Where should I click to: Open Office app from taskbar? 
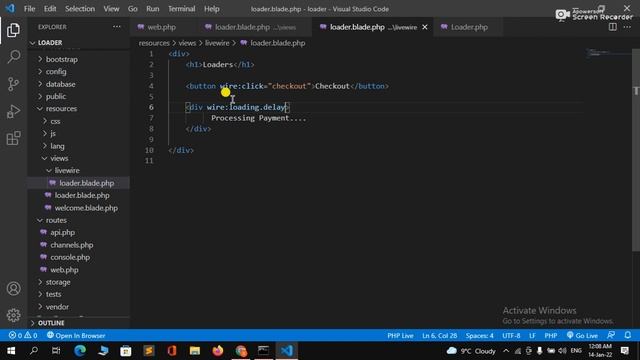(172, 351)
